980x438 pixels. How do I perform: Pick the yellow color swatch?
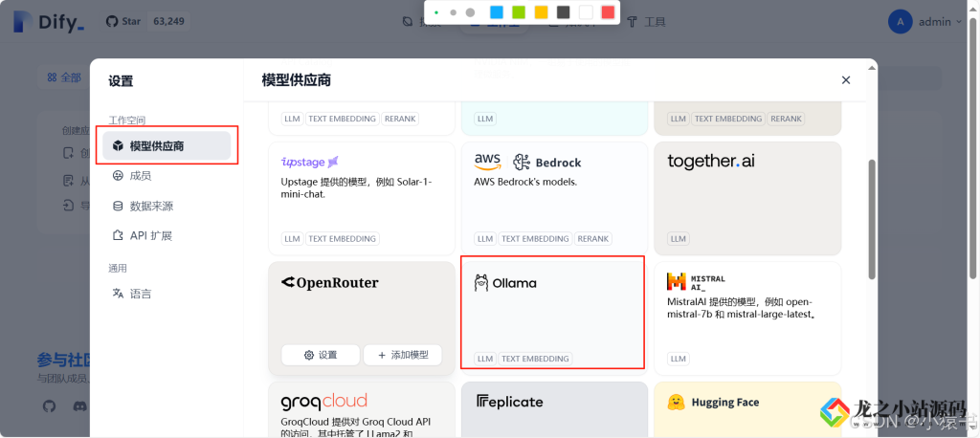tap(542, 12)
